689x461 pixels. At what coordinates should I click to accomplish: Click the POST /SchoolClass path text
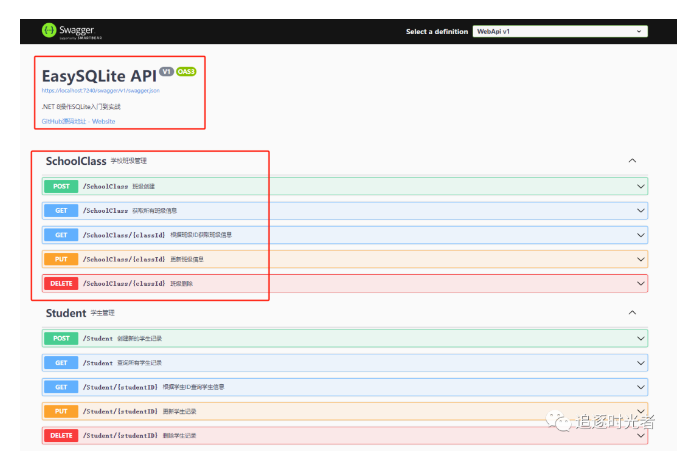click(105, 186)
